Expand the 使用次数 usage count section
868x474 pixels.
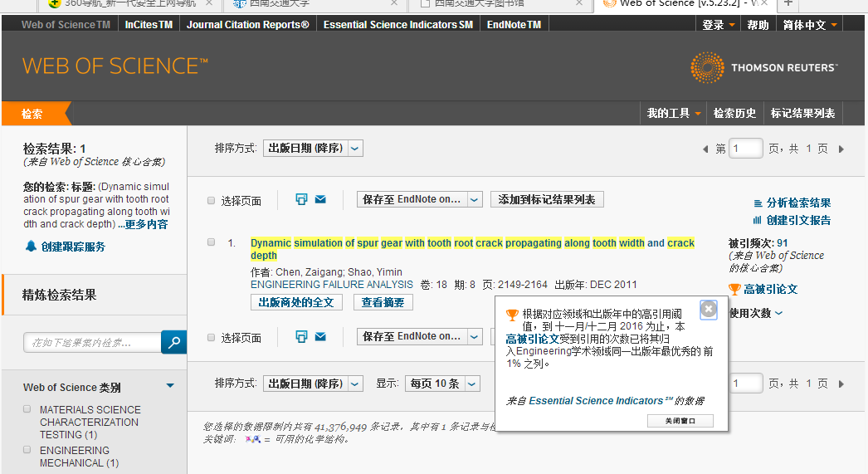click(756, 314)
